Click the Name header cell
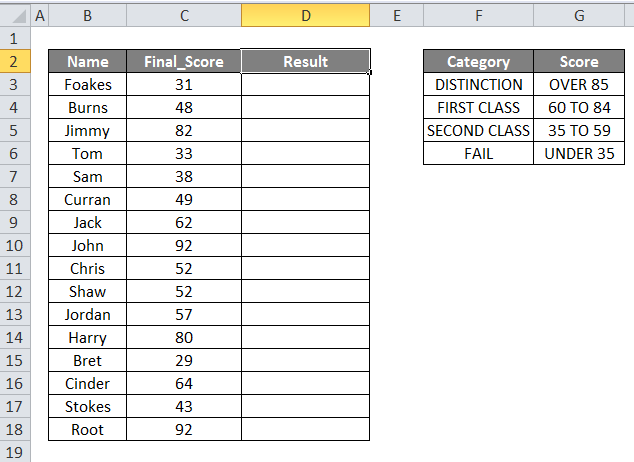The height and width of the screenshot is (462, 634). [88, 62]
